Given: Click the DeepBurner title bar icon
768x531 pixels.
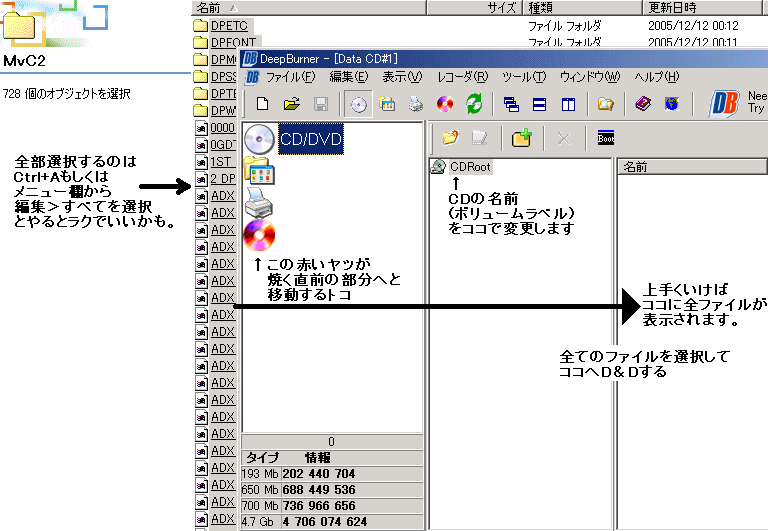Looking at the screenshot, I should 250,59.
